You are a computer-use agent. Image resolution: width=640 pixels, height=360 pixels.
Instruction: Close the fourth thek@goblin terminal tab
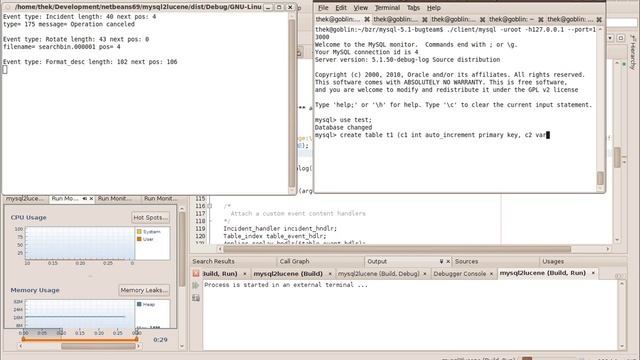pyautogui.click(x=541, y=19)
